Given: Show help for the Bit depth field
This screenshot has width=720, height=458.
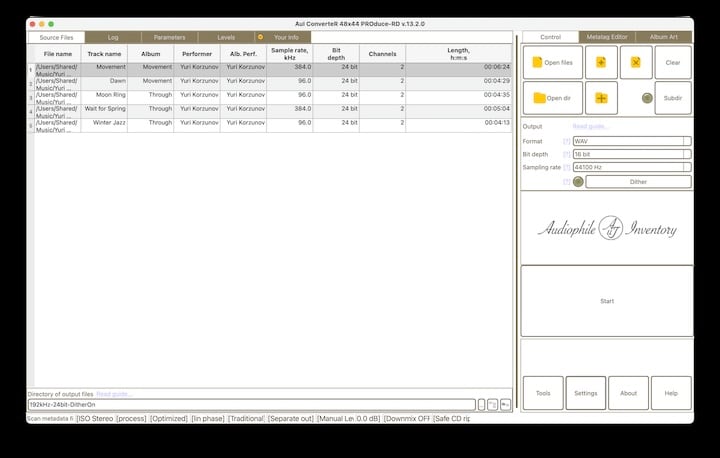Looking at the screenshot, I should pyautogui.click(x=567, y=154).
